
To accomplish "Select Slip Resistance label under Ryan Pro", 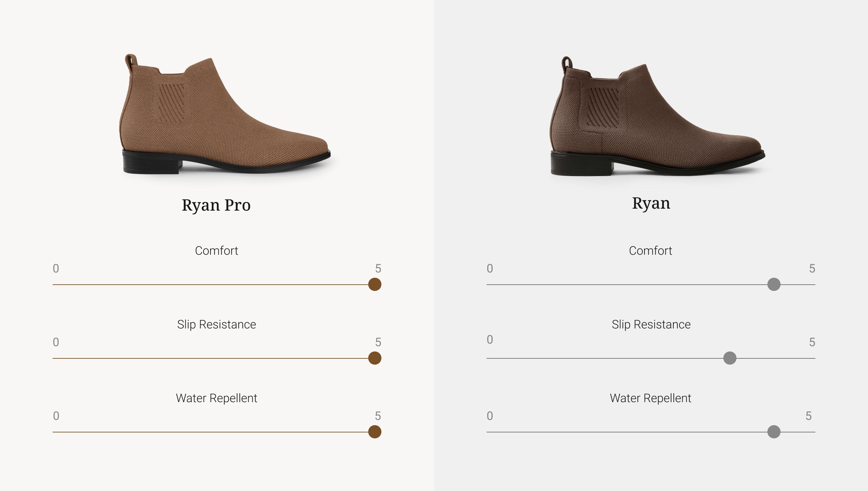I will tap(217, 324).
